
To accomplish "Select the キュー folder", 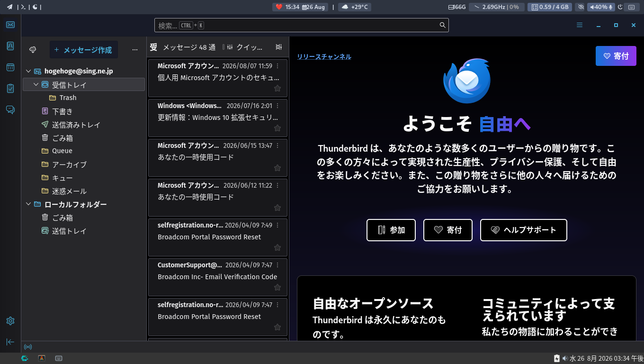I will 84,178.
